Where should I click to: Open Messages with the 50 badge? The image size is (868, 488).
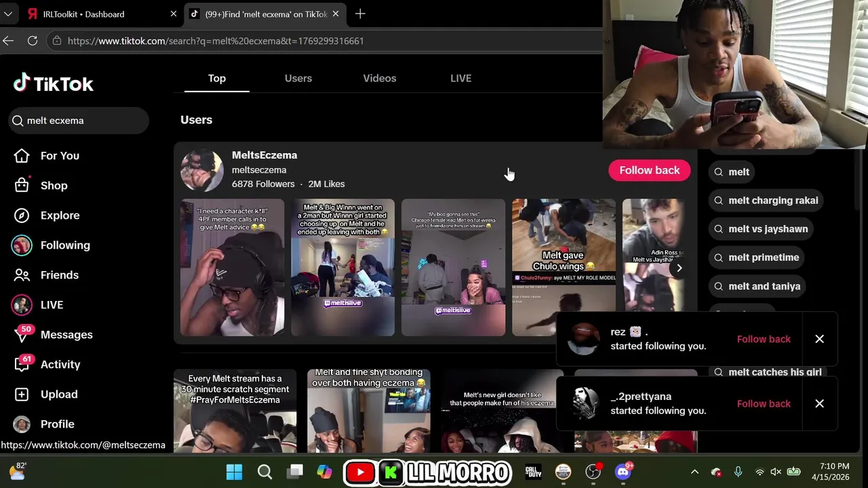coord(53,335)
